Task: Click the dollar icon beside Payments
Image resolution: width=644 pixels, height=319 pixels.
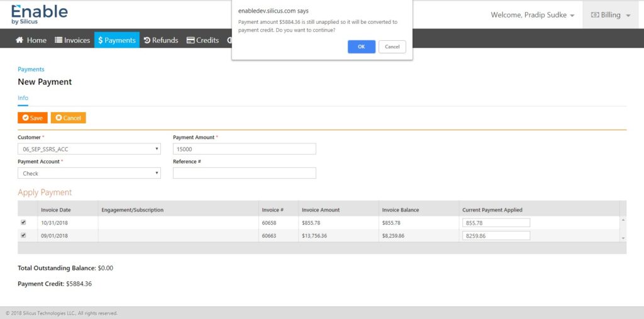Action: pyautogui.click(x=100, y=40)
